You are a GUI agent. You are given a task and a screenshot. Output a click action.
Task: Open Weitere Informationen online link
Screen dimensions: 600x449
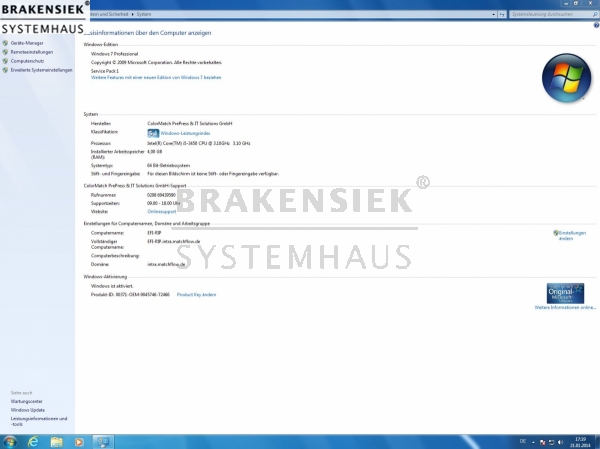coord(565,307)
